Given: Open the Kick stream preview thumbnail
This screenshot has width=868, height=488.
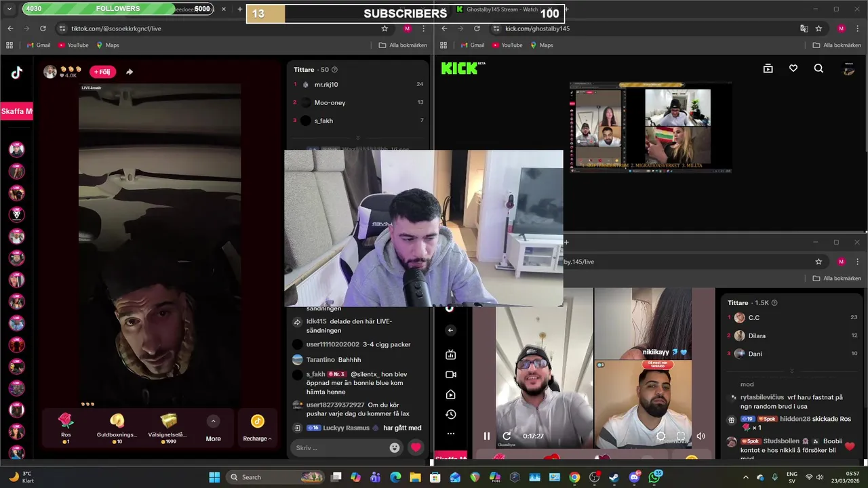Looking at the screenshot, I should pyautogui.click(x=650, y=127).
